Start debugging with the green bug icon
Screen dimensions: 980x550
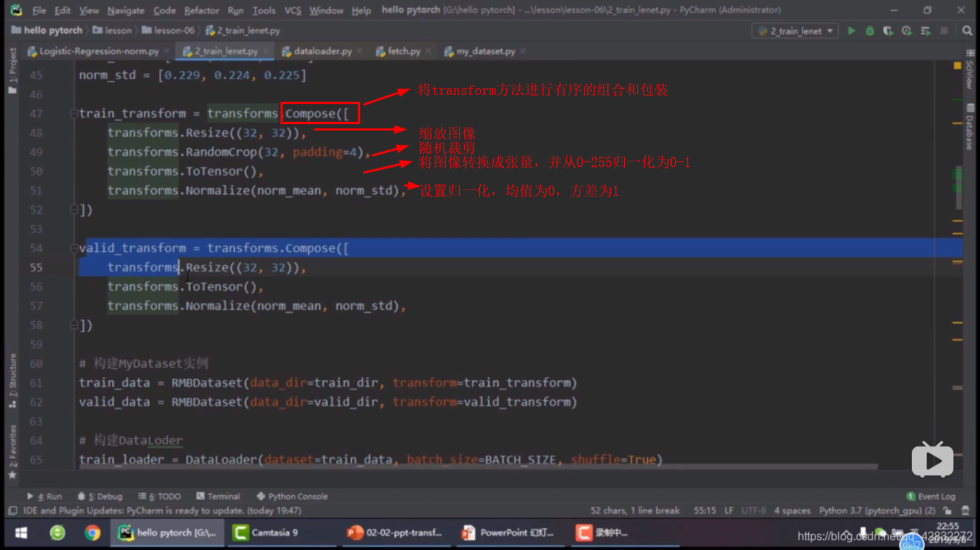(870, 31)
